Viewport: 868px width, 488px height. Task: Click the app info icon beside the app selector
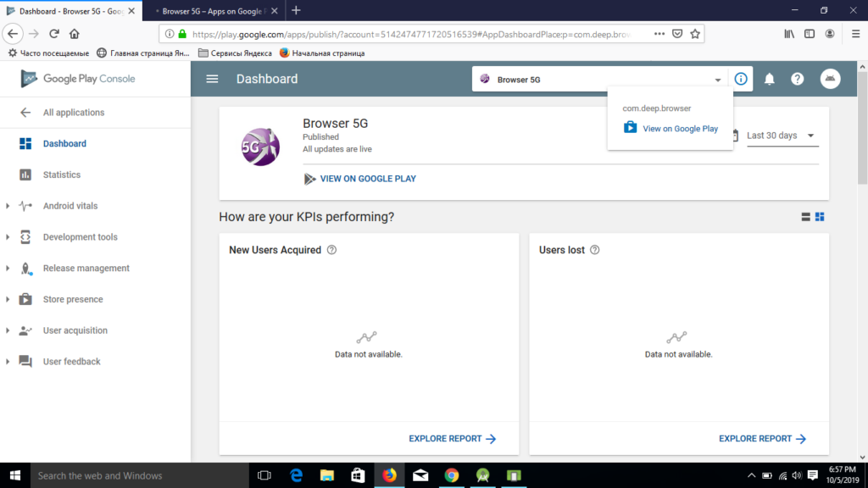tap(741, 78)
